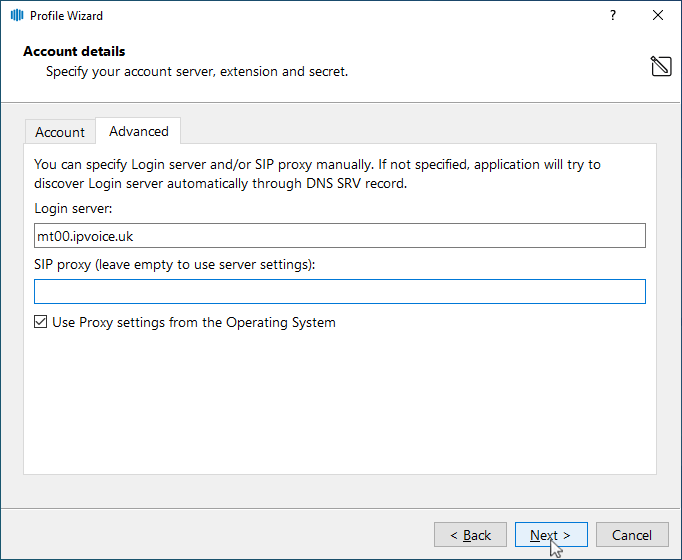Untick the Use Proxy settings checkbox
Image resolution: width=682 pixels, height=560 pixels.
tap(41, 322)
